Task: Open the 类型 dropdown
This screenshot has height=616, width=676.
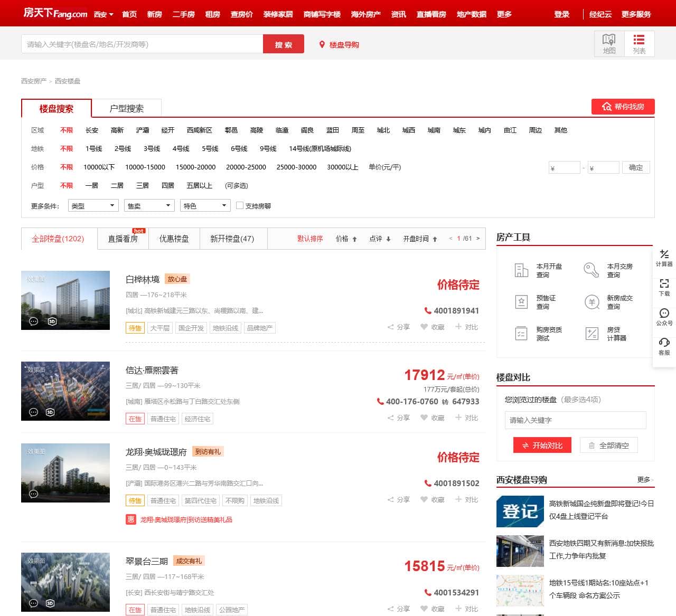Action: (93, 205)
